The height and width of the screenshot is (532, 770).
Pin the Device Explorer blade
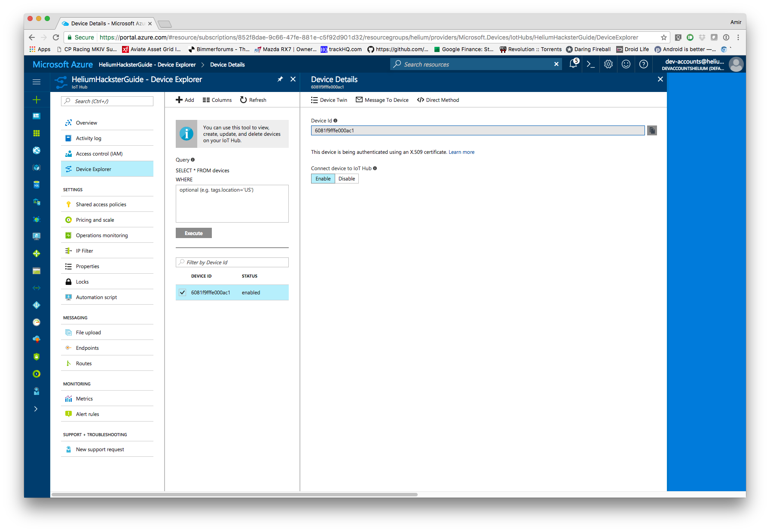coord(280,79)
